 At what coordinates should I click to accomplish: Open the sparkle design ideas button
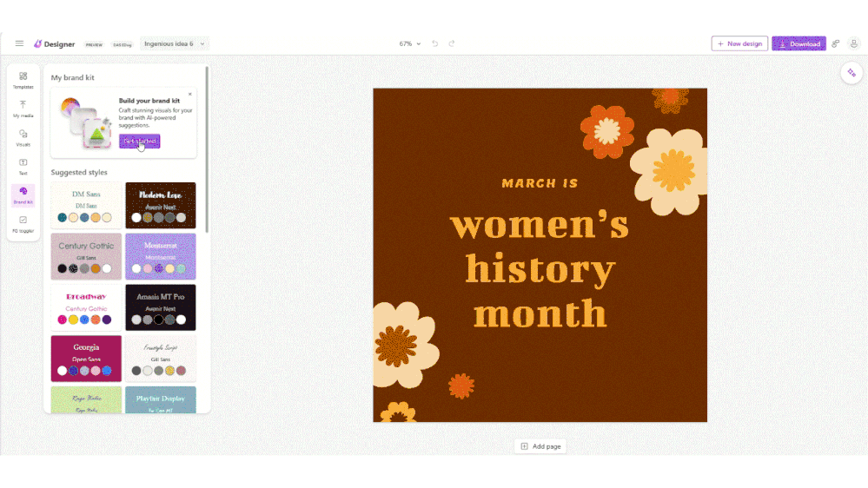[851, 73]
